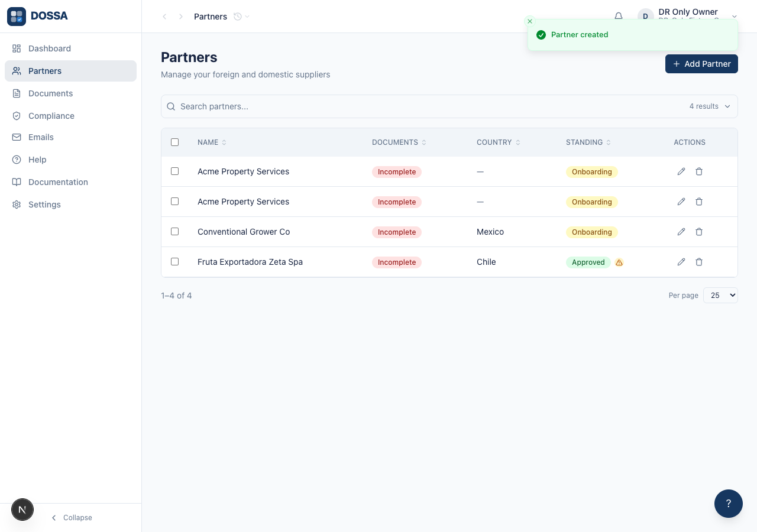Go back with the left arrow in header
Image resolution: width=757 pixels, height=532 pixels.
click(164, 17)
